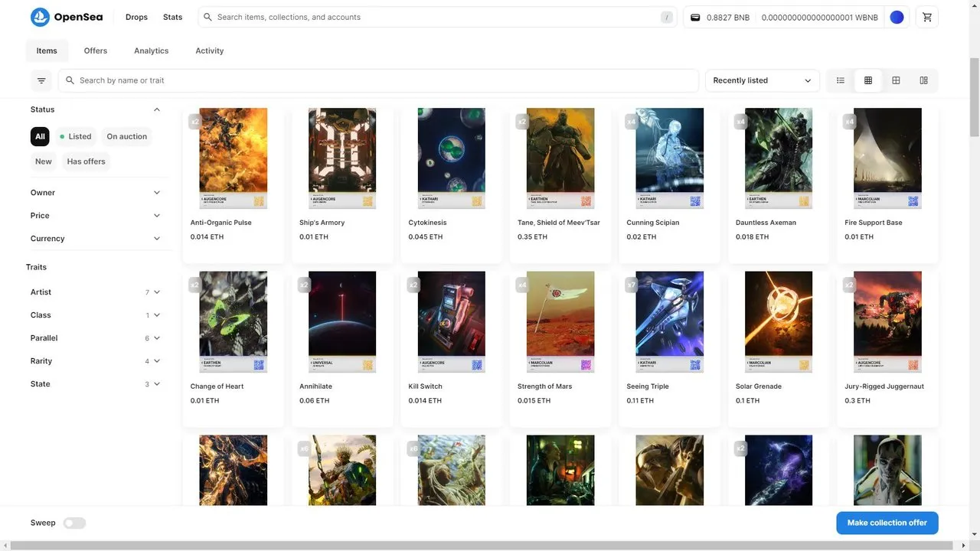
Task: Select the large grid view icon
Action: point(896,80)
